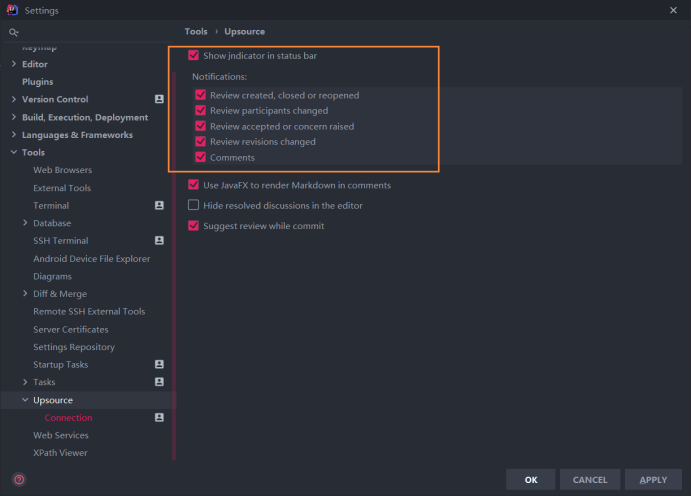
Task: Expand Languages & Frameworks section
Action: tap(14, 135)
